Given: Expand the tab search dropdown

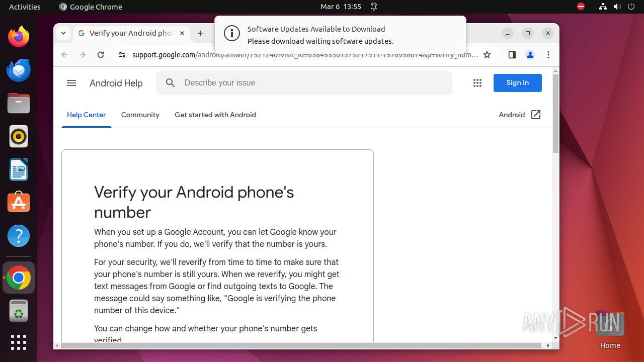Looking at the screenshot, I should click(x=63, y=33).
